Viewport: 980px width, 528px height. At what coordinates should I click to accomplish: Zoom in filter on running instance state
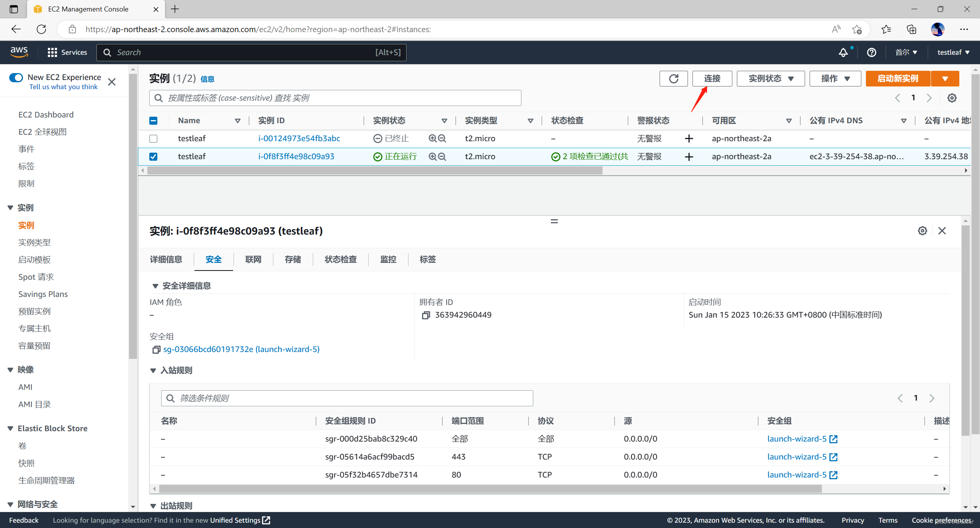(x=433, y=156)
